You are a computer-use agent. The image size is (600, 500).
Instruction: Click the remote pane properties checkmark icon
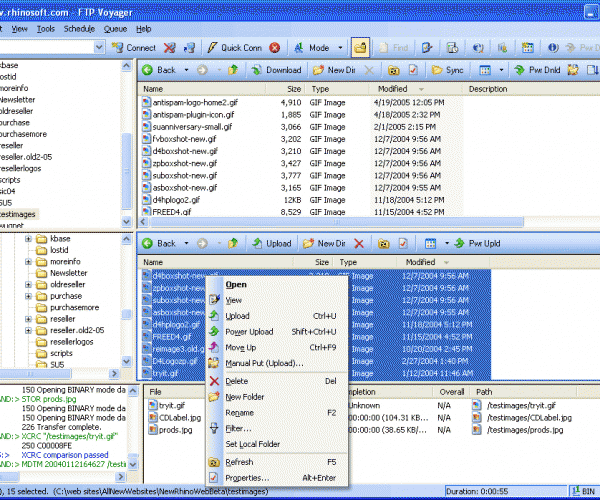[413, 70]
